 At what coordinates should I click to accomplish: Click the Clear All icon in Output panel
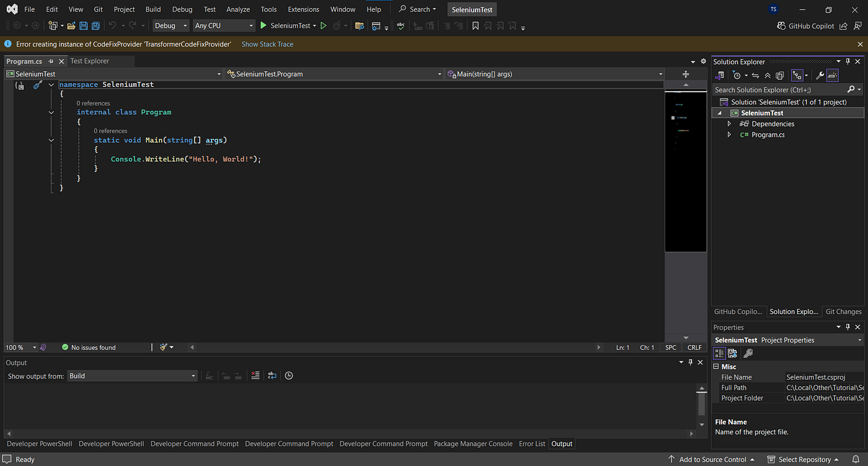[x=255, y=375]
